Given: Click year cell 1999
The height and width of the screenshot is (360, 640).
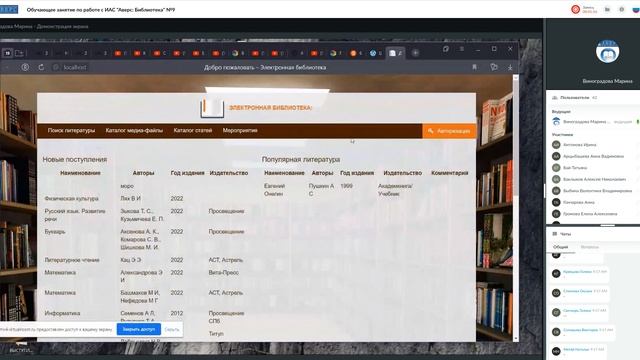Looking at the screenshot, I should click(x=347, y=186).
